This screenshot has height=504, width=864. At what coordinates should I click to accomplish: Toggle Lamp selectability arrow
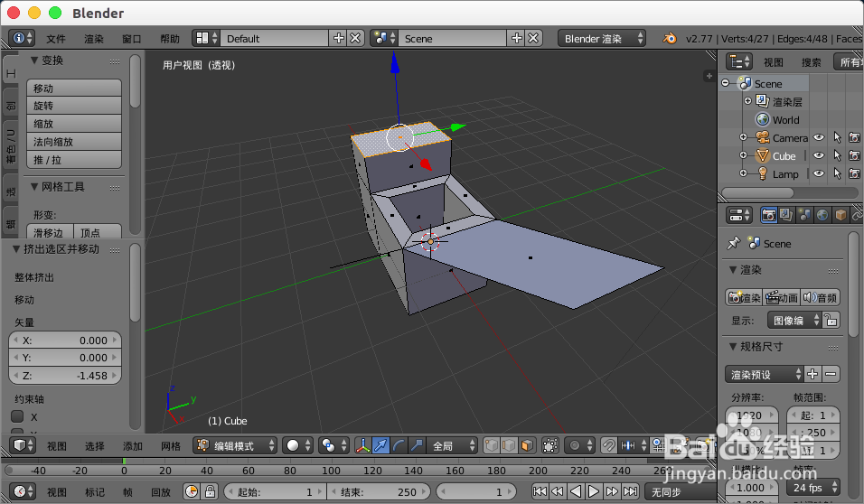pyautogui.click(x=837, y=173)
